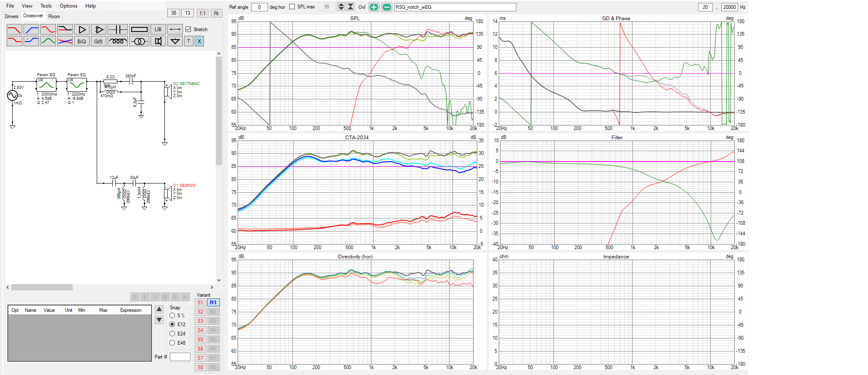Toggle the Stretch checkbox
The image size is (868, 375).
(188, 29)
